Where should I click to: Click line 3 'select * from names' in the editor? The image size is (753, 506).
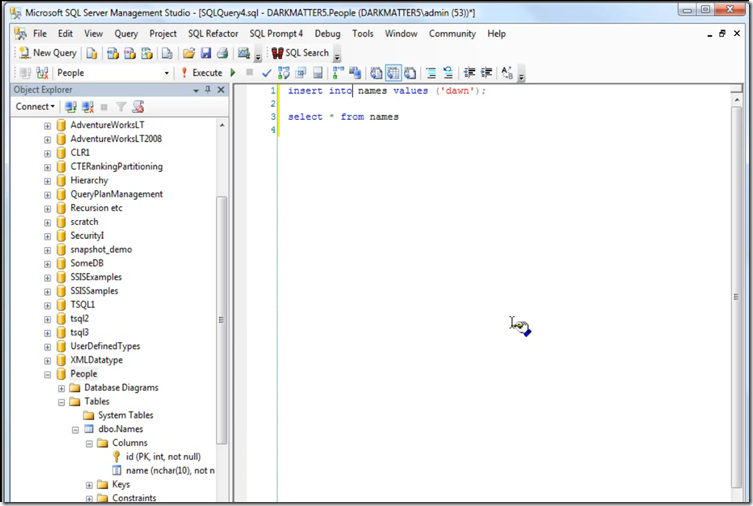point(343,117)
